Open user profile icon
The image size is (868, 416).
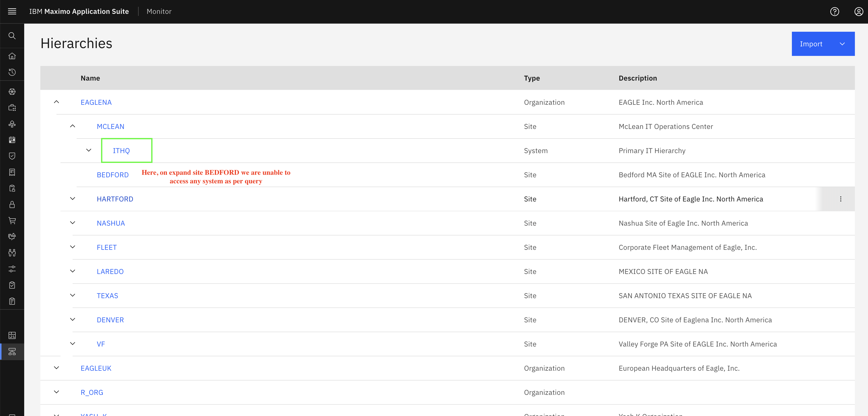click(x=859, y=11)
